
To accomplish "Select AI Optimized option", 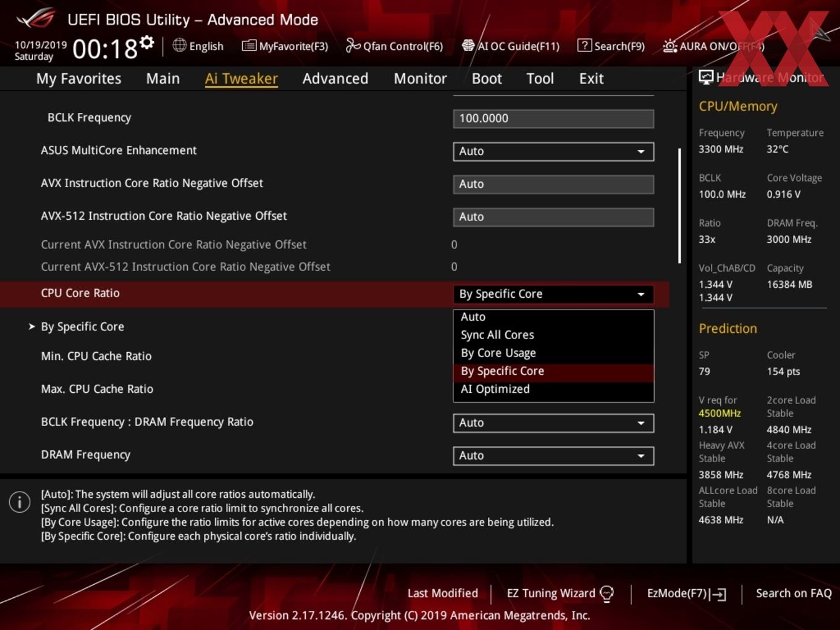I will pos(553,389).
